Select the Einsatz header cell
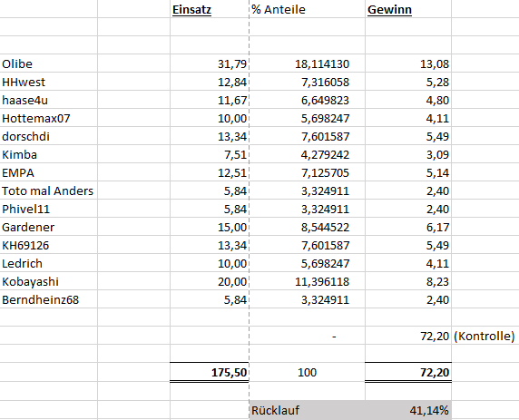This screenshot has width=519, height=420. point(210,9)
